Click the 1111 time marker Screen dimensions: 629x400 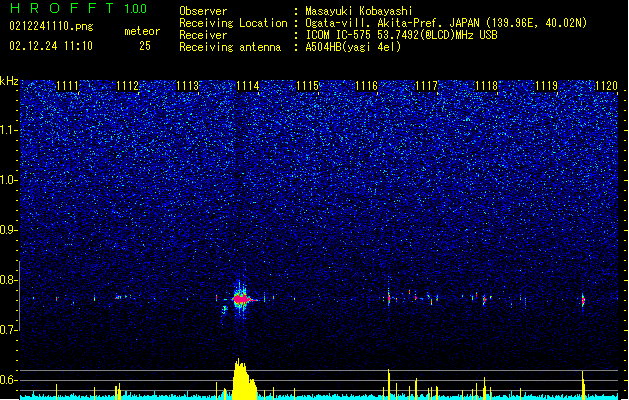click(x=67, y=86)
